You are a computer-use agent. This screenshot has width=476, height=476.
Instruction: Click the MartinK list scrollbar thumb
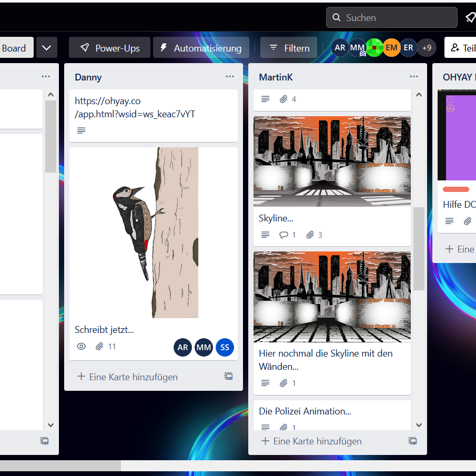click(x=419, y=249)
